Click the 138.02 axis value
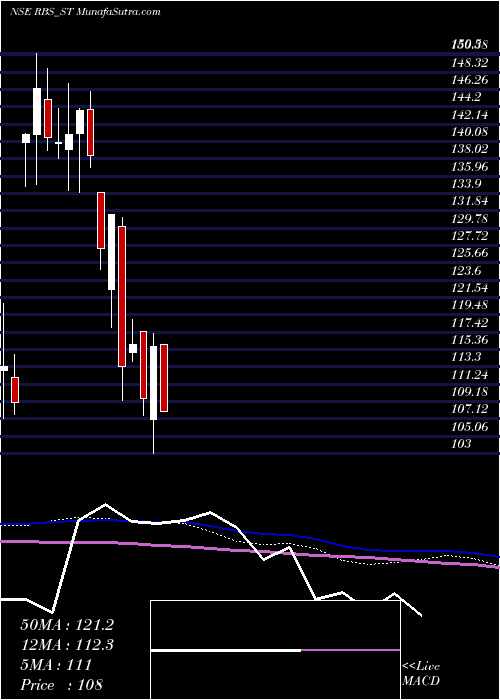500x700 pixels. 469,149
